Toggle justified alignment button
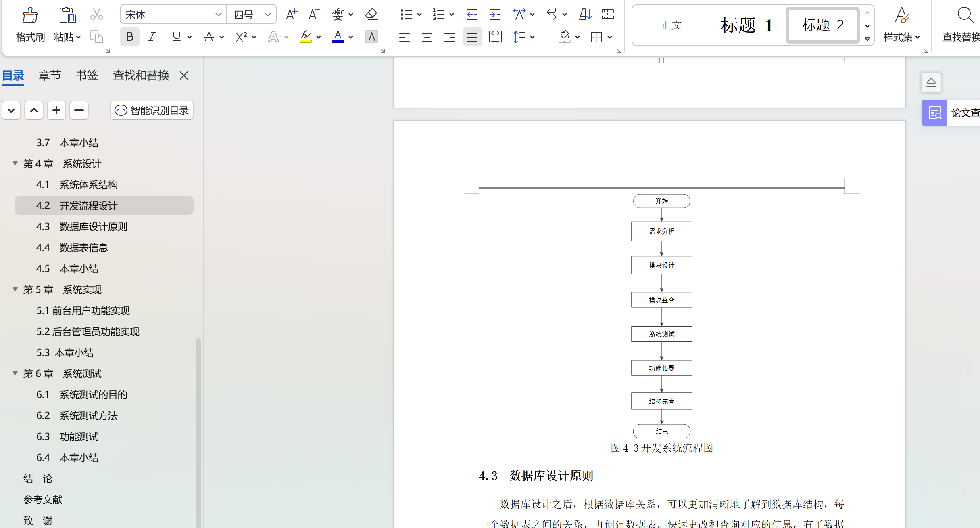 click(472, 37)
